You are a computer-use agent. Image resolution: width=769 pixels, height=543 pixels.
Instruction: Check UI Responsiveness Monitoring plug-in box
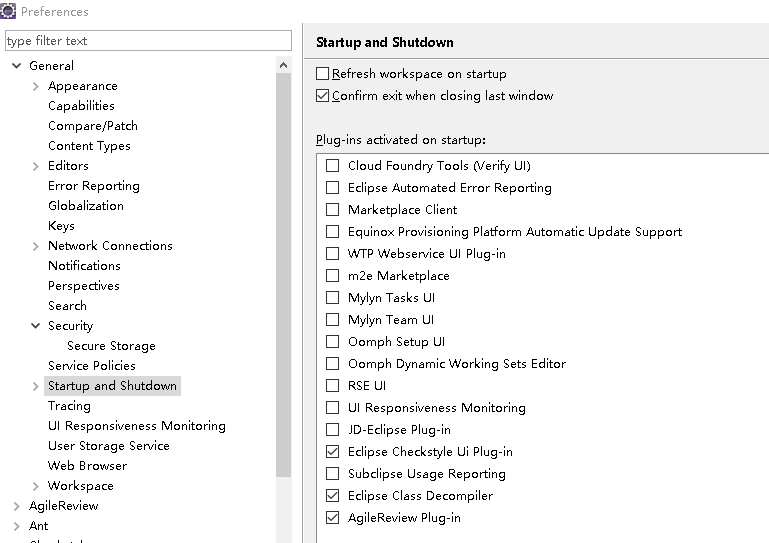pyautogui.click(x=333, y=408)
